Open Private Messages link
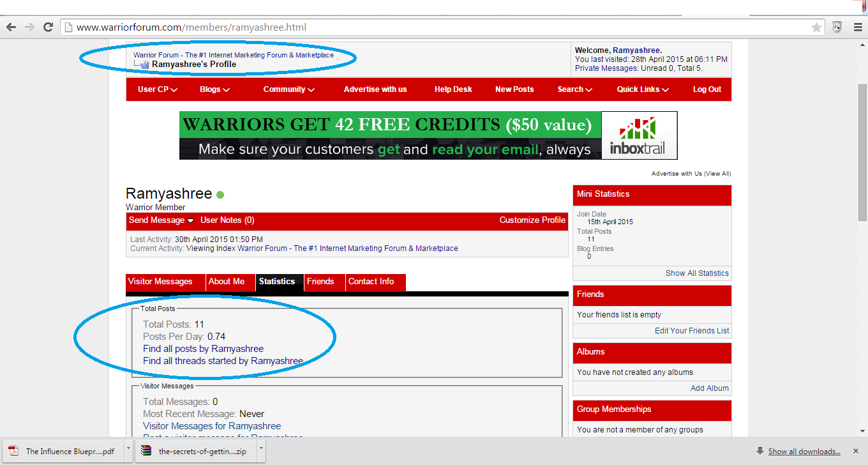868x465 pixels. pyautogui.click(x=606, y=68)
